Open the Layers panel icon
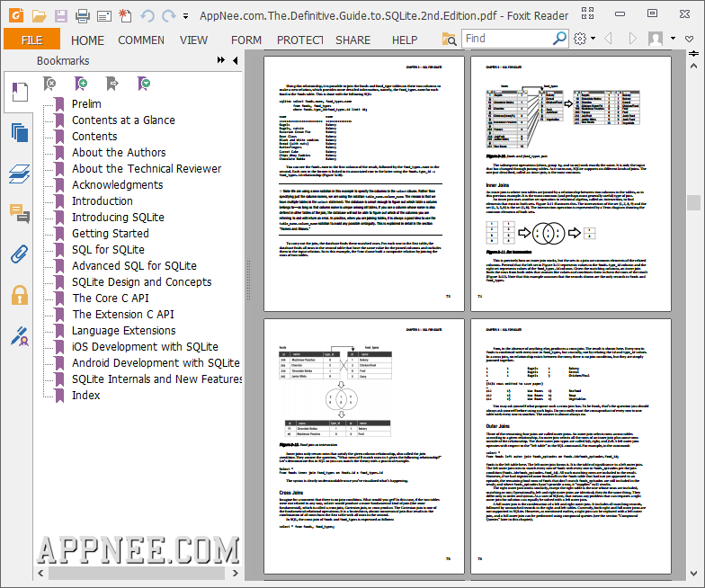This screenshot has width=705, height=588. click(20, 174)
